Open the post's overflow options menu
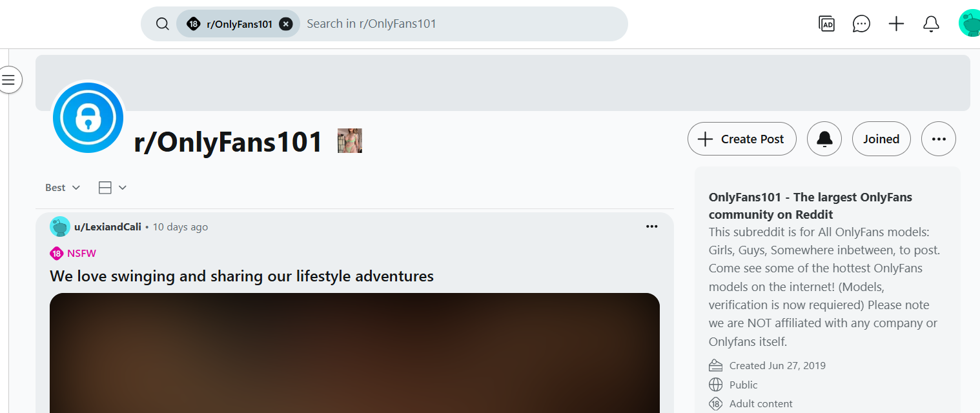 652,227
